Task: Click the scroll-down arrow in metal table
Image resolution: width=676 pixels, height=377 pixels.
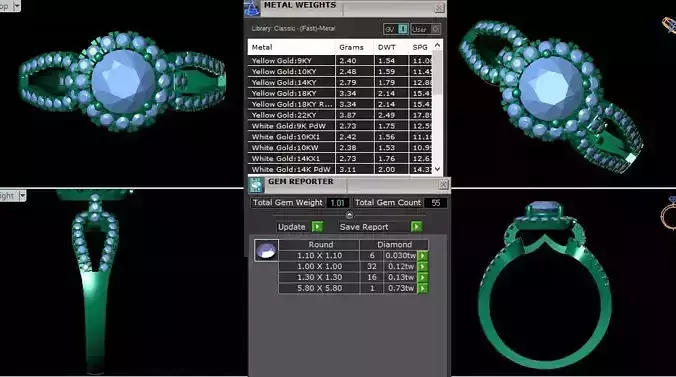Action: tap(438, 169)
